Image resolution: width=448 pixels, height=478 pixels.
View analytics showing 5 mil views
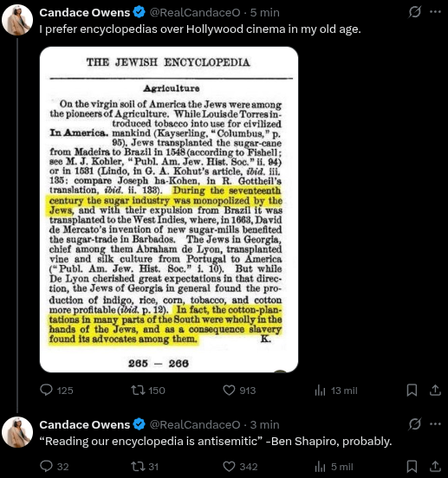click(x=334, y=467)
